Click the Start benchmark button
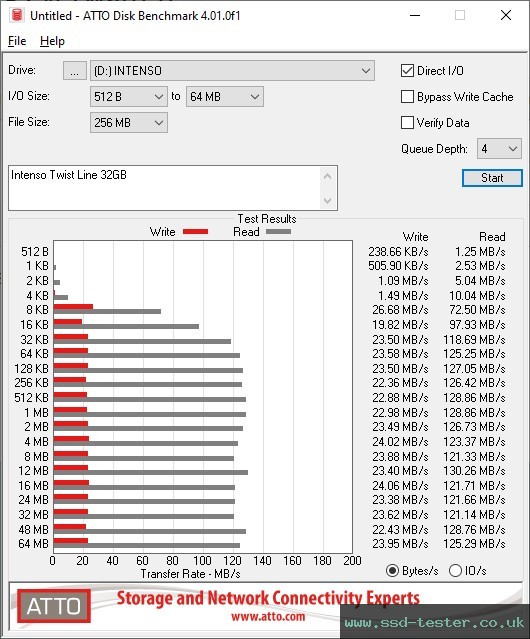Screen dimensions: 530x639 click(x=492, y=178)
